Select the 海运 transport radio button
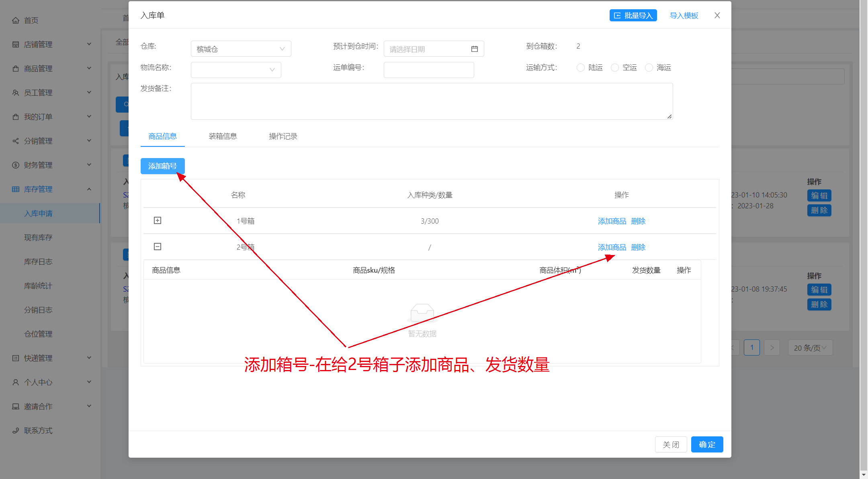 tap(649, 68)
